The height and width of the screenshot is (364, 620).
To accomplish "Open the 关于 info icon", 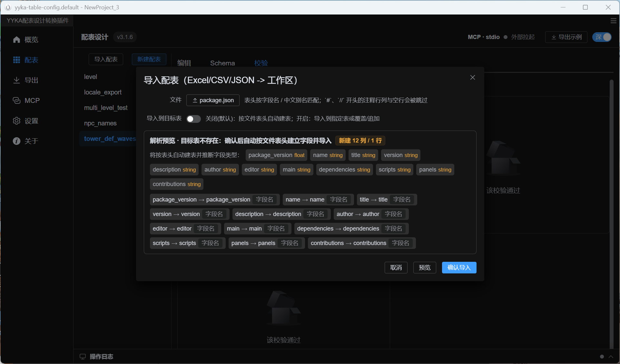I will click(x=16, y=141).
